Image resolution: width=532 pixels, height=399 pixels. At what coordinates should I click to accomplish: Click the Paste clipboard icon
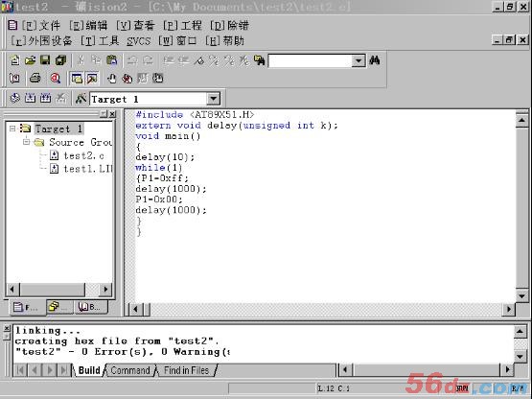coord(112,60)
